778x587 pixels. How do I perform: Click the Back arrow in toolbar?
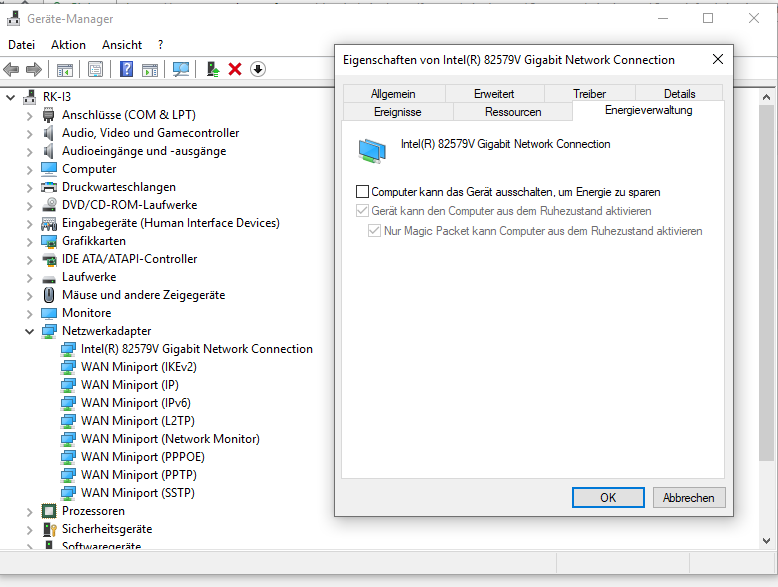tap(11, 69)
